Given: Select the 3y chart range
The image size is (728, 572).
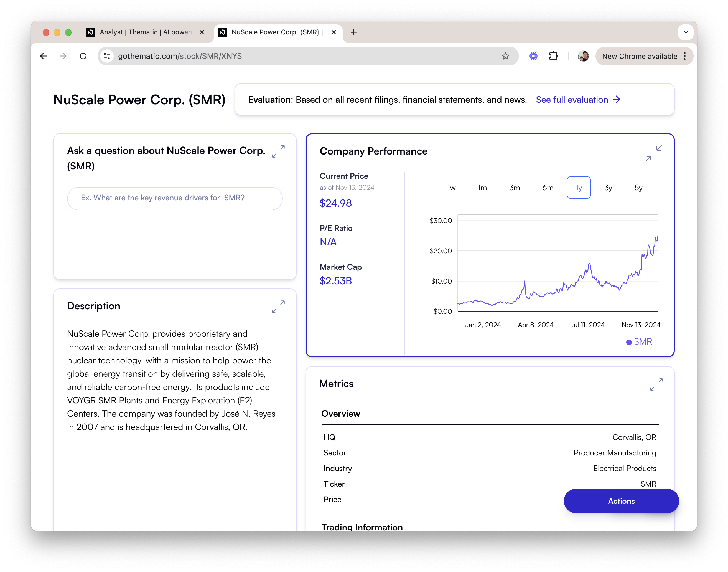Looking at the screenshot, I should [608, 188].
